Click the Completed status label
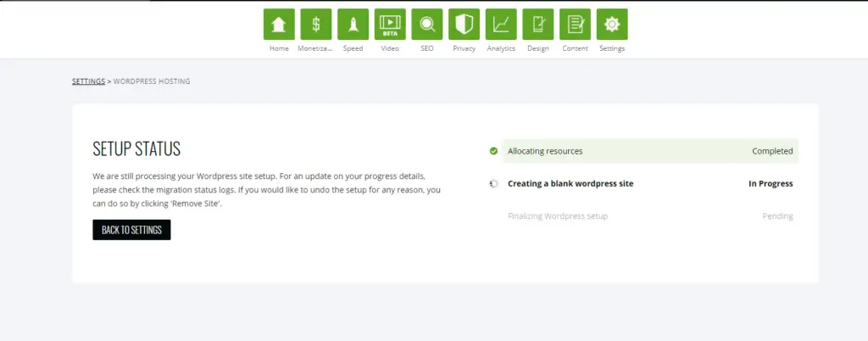 click(772, 151)
